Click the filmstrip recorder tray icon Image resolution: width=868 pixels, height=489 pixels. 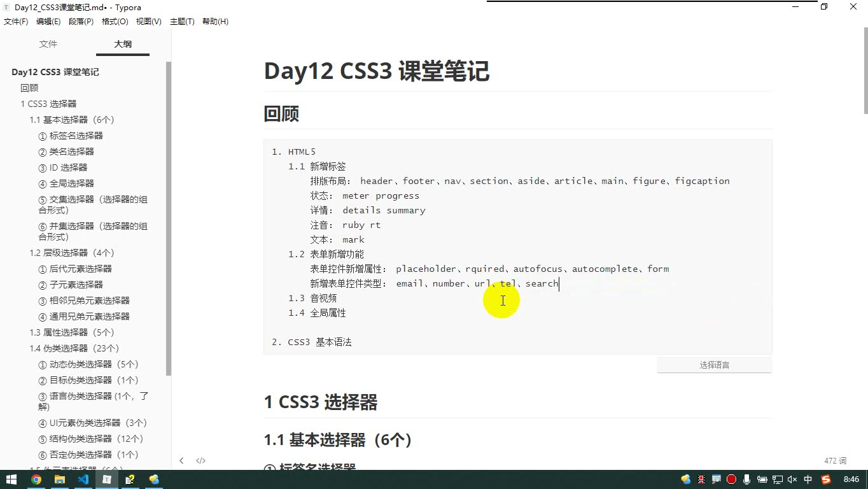coord(701,479)
